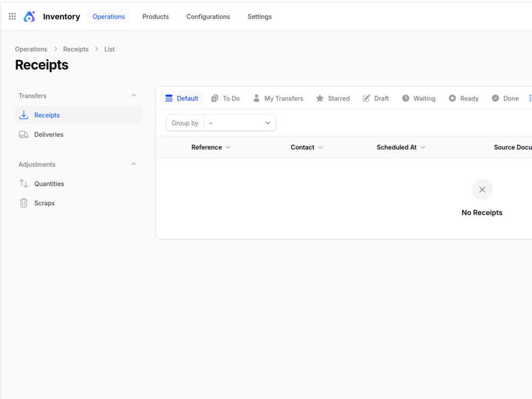Click the Operations breadcrumb link
532x399 pixels.
[x=31, y=49]
